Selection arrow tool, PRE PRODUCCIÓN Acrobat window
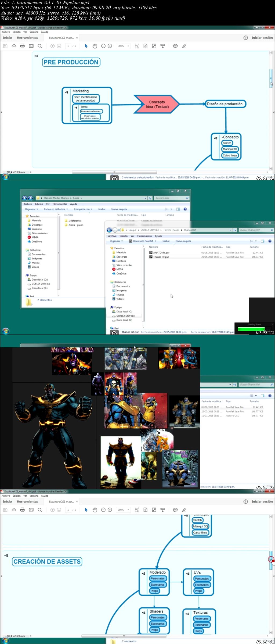Image resolution: width=275 pixels, height=644 pixels. [x=86, y=46]
